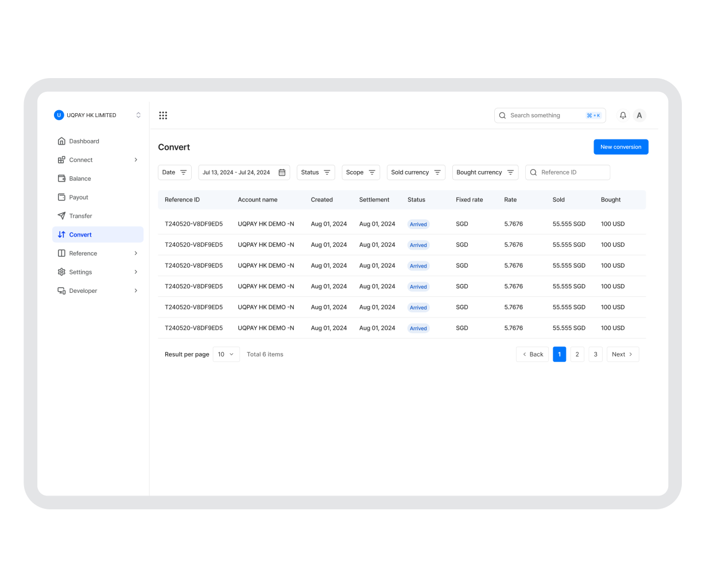706x588 pixels.
Task: Click the Connect icon in sidebar
Action: point(61,160)
